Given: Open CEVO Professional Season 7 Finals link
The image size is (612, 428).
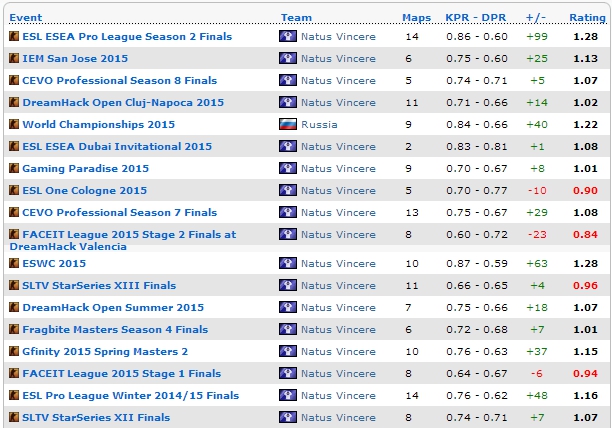Looking at the screenshot, I should [x=119, y=212].
